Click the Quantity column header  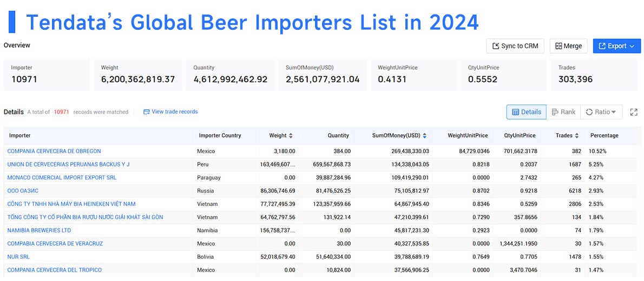pos(338,135)
